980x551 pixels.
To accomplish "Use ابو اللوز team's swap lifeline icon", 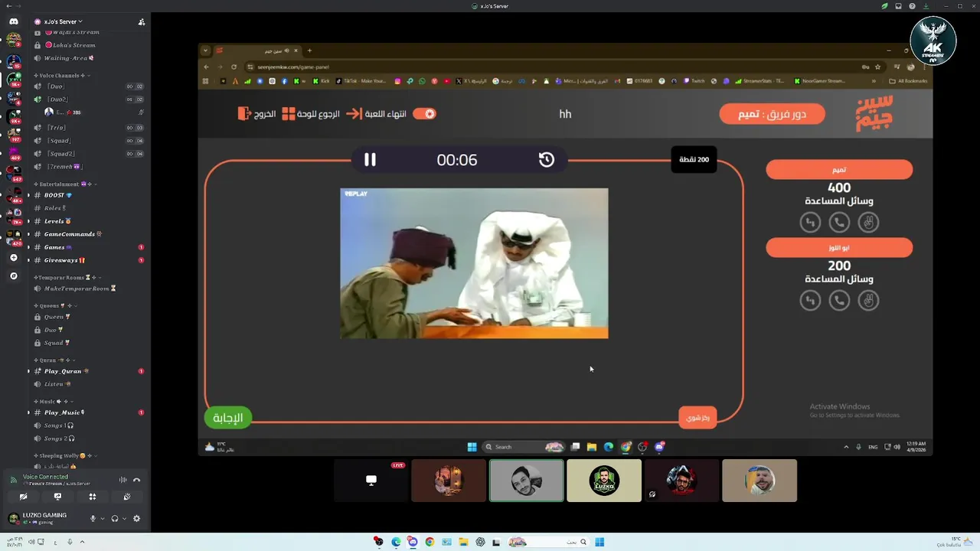I will pos(810,300).
